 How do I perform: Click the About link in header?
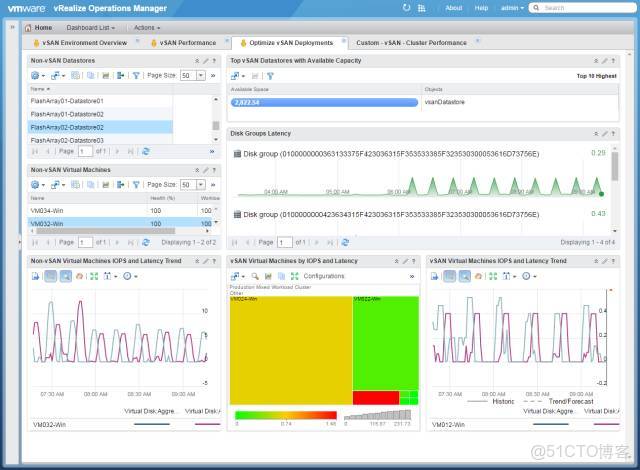[x=453, y=8]
